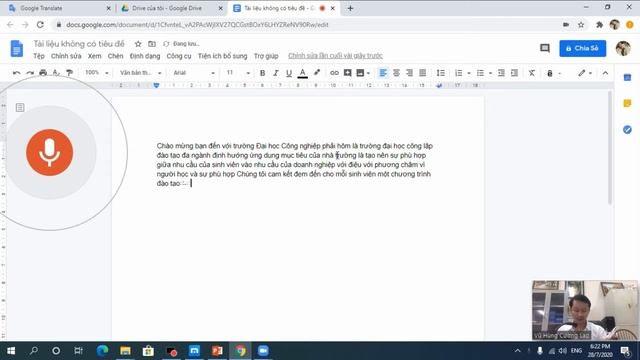Print the document via printer icon
The image size is (640, 360).
(43, 73)
